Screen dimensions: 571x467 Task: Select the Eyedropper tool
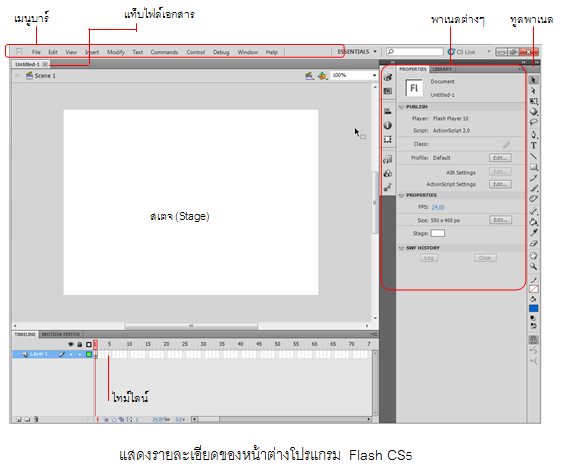pyautogui.click(x=533, y=232)
